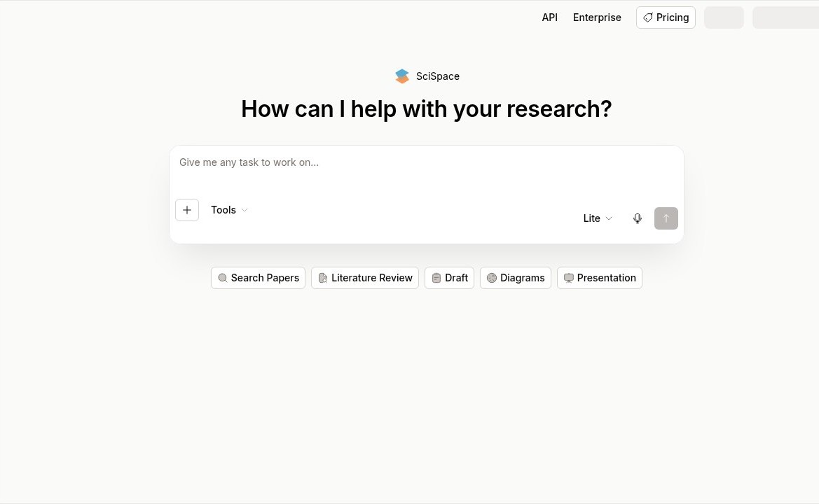Click the 'How can I help with your research?' heading
Screen dimensions: 819x504
click(x=426, y=109)
